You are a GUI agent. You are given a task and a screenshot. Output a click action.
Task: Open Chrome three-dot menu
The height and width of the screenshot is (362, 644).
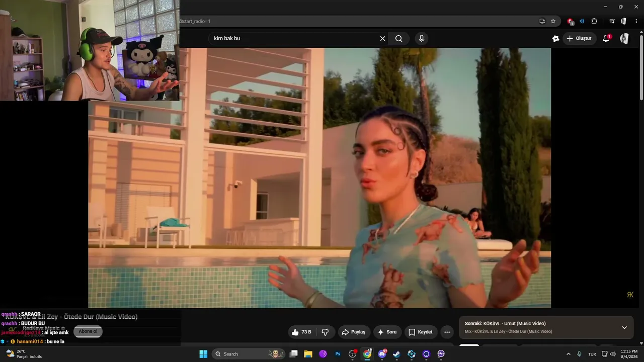tap(636, 21)
